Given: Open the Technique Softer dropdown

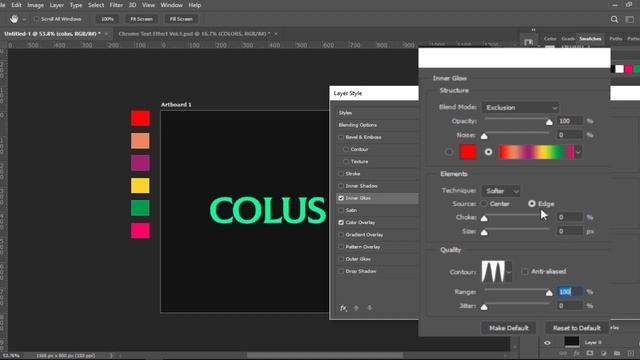Looking at the screenshot, I should [x=501, y=191].
